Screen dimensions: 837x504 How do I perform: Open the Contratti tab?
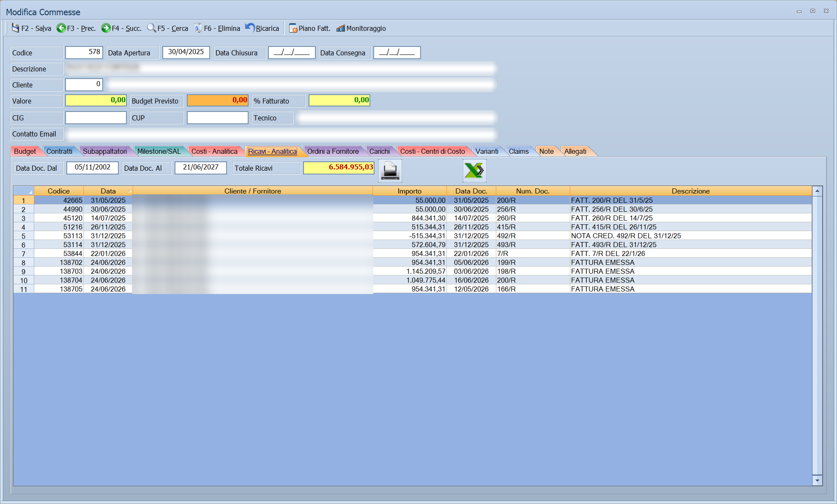[x=59, y=151]
